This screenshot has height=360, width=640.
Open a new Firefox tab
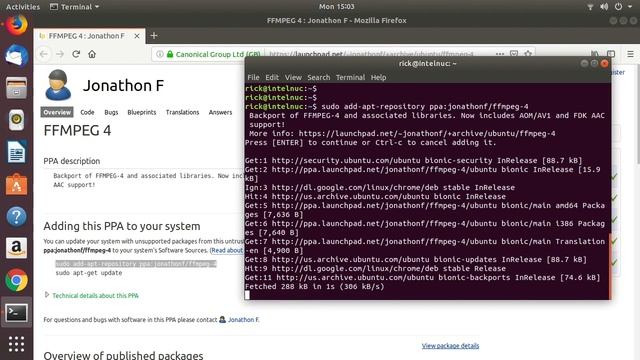coord(154,36)
